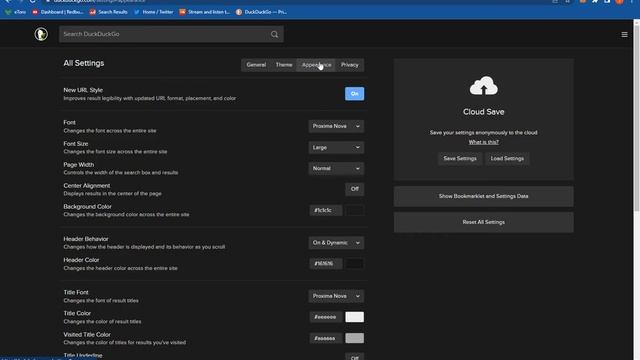640x360 pixels.
Task: Click the white Title Color swatch
Action: [x=354, y=317]
